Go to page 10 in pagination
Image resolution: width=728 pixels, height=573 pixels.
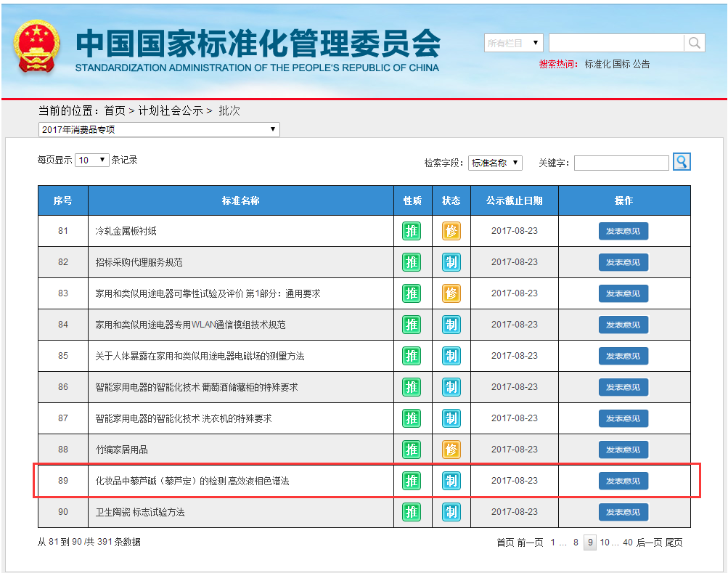pos(605,542)
